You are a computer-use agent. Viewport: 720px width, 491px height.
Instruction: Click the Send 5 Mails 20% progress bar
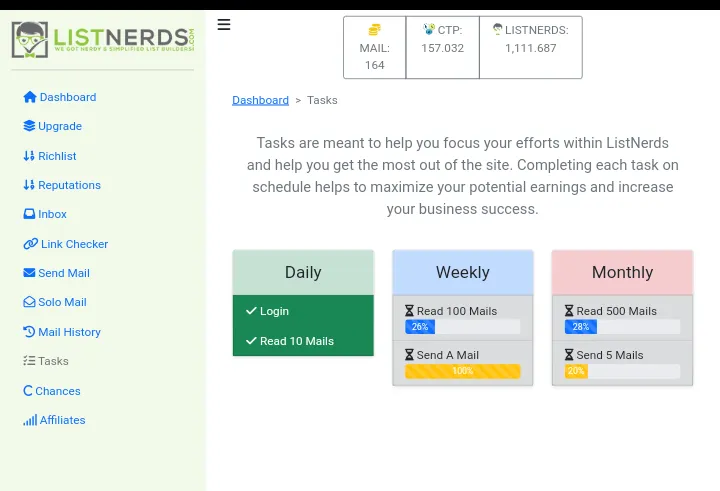pyautogui.click(x=622, y=371)
